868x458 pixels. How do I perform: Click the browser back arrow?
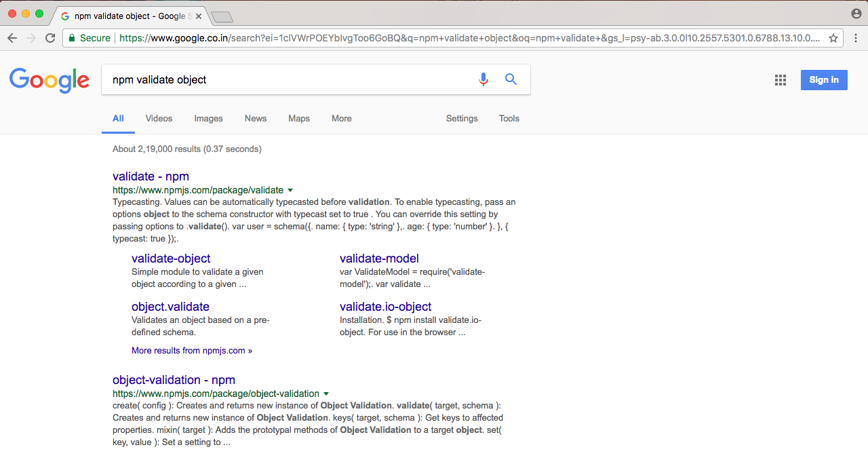click(x=12, y=38)
